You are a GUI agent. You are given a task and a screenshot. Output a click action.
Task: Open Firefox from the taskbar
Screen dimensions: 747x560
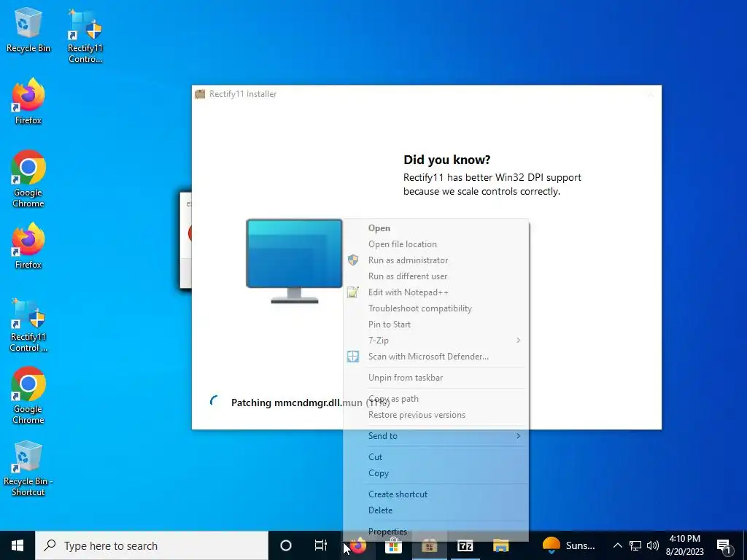coord(357,545)
